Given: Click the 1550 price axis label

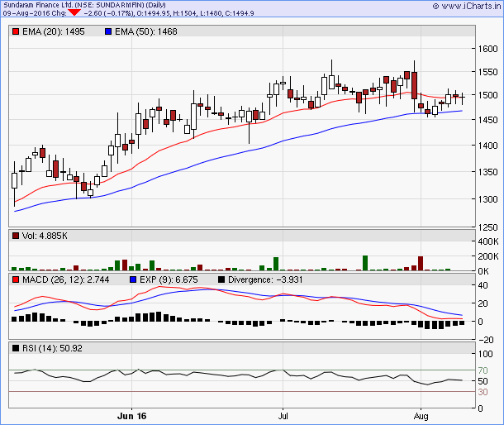Looking at the screenshot, I should coord(487,72).
